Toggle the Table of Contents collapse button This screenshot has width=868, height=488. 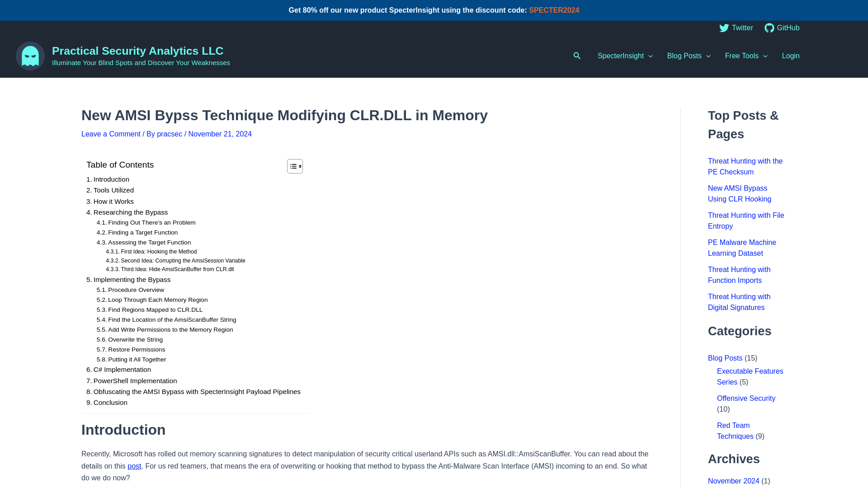coord(294,166)
